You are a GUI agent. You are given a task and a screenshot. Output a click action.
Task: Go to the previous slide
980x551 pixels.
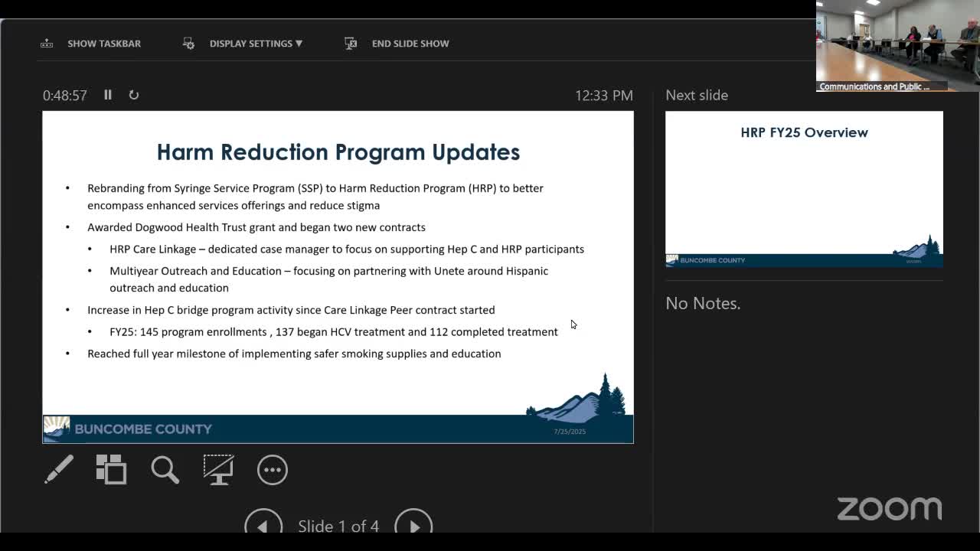click(263, 525)
